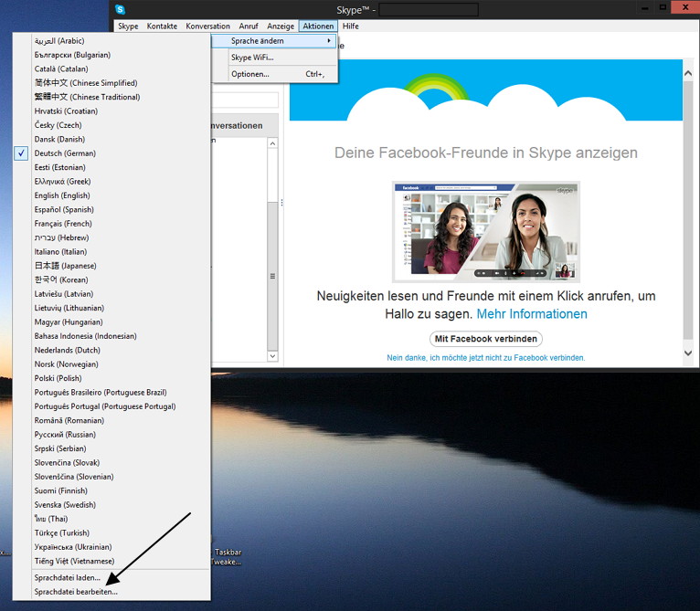
Task: Select Srpski (Serbian)
Action: pos(111,448)
